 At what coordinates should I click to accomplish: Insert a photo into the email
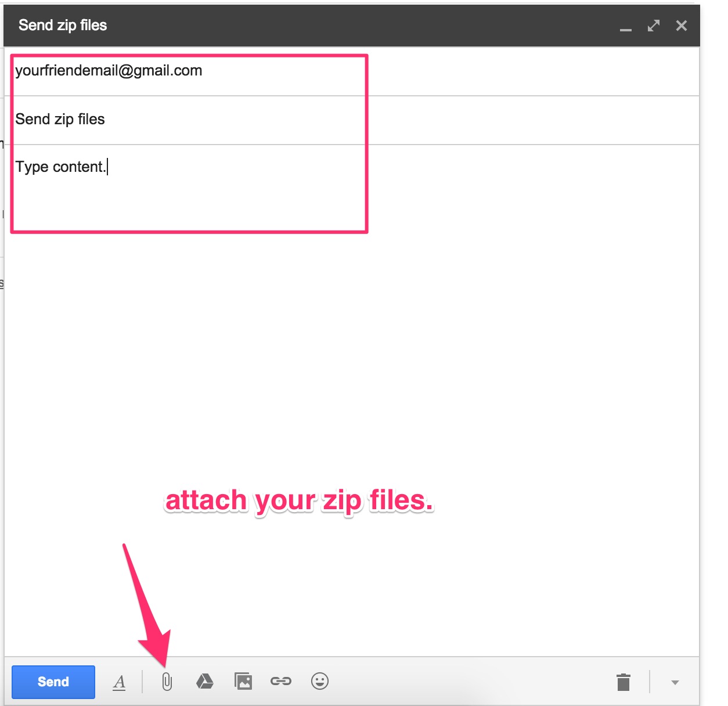tap(243, 681)
